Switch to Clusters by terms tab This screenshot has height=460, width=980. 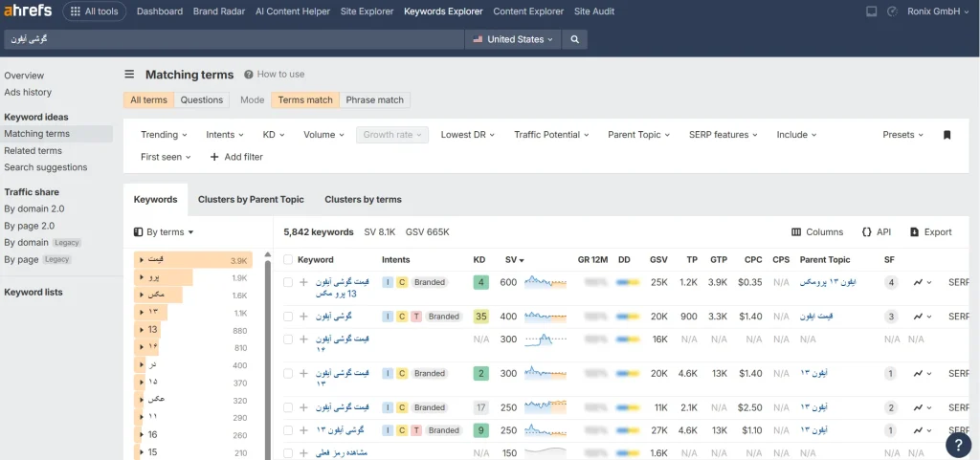click(x=363, y=200)
